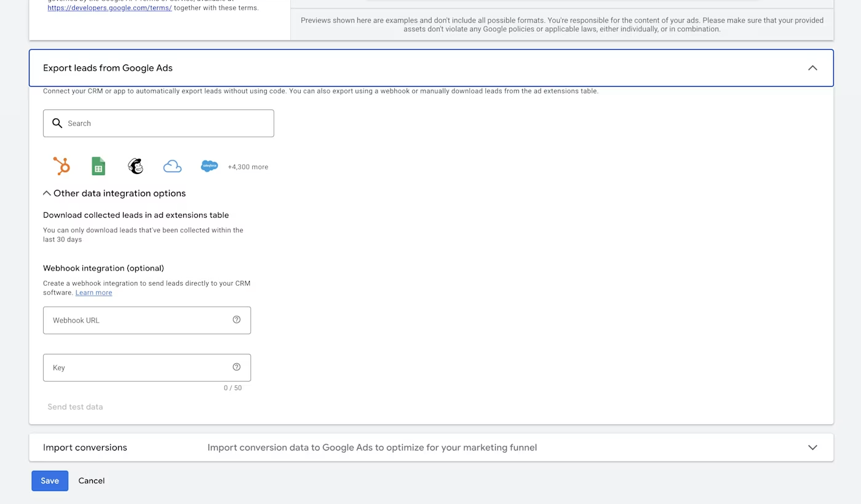Select the blue cloud CRM icon
The height and width of the screenshot is (504, 861).
click(x=172, y=167)
